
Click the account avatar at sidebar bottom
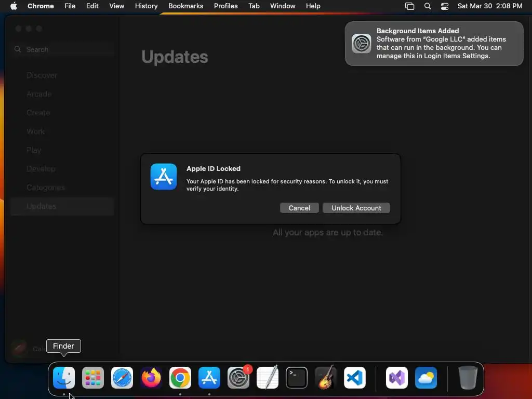(x=19, y=348)
